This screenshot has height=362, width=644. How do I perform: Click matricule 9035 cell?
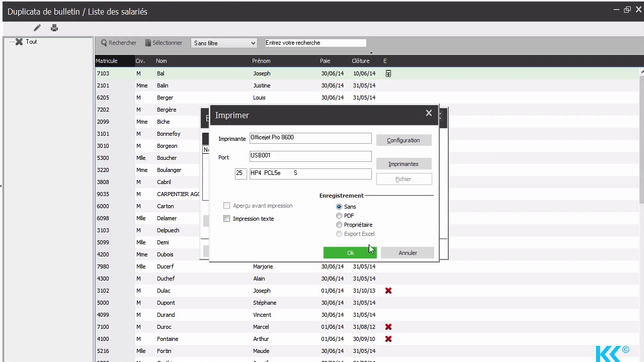point(103,194)
